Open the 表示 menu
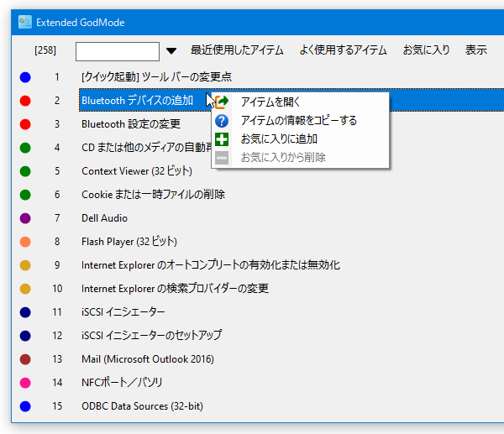504x434 pixels. (476, 50)
